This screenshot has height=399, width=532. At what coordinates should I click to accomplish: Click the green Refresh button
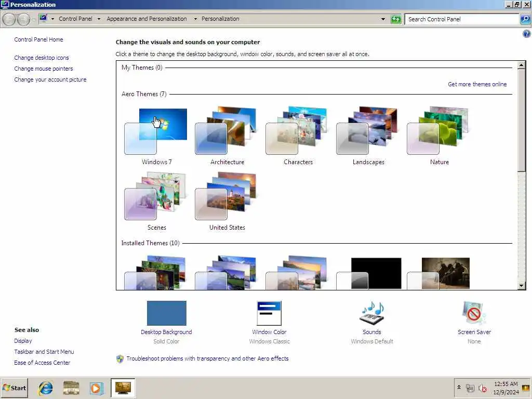point(396,19)
